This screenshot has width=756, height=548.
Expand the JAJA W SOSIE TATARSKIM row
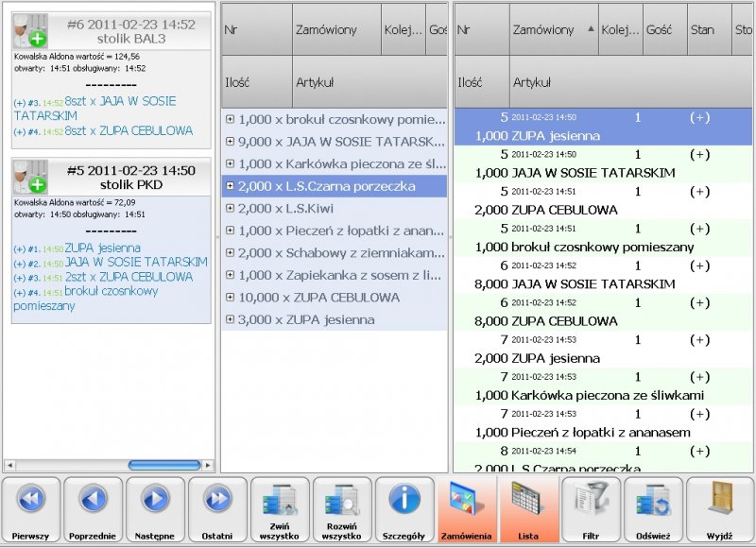click(231, 142)
